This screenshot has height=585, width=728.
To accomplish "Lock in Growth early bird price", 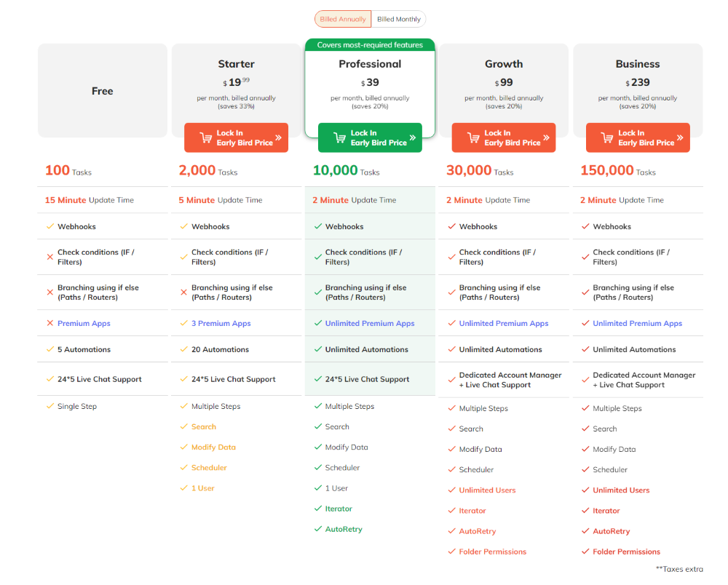I will (504, 138).
